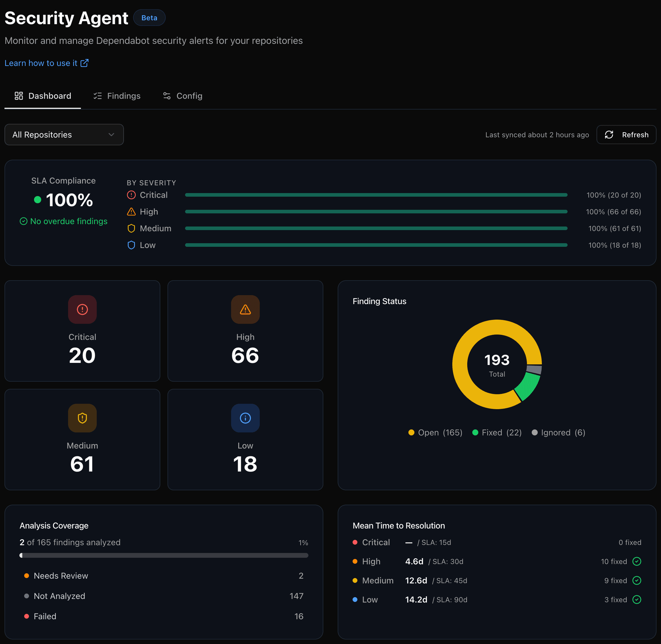Open the Config tab

point(182,96)
